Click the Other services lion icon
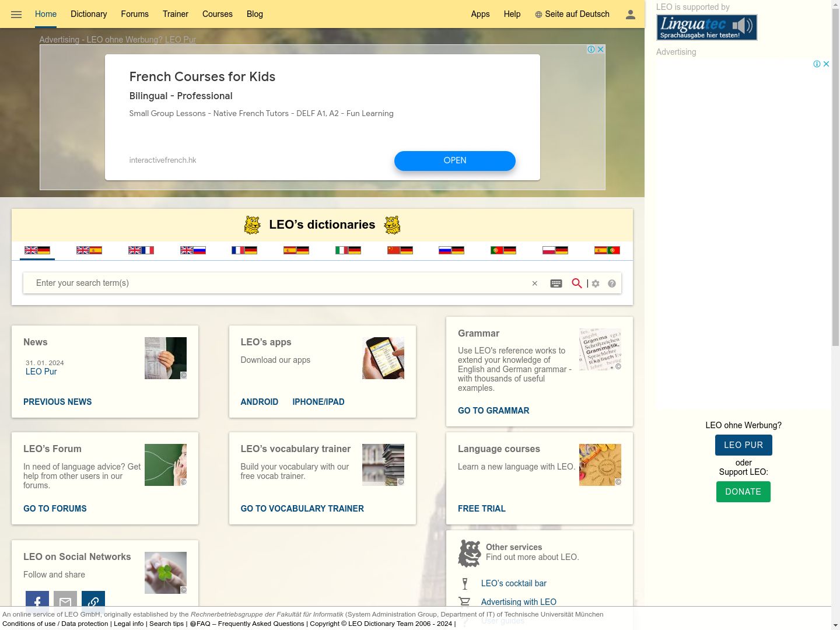 point(470,554)
